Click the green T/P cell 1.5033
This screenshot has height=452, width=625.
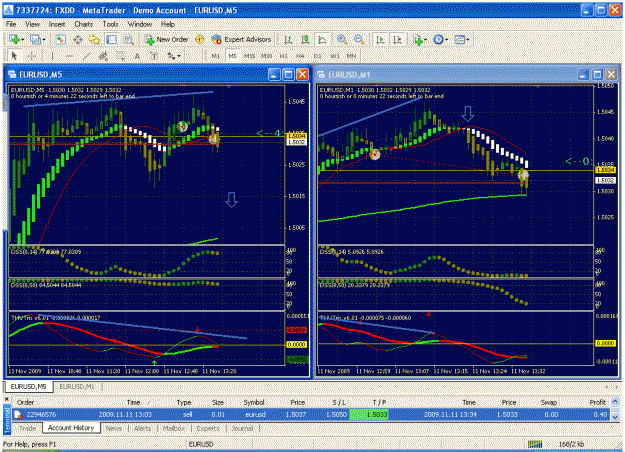[369, 415]
